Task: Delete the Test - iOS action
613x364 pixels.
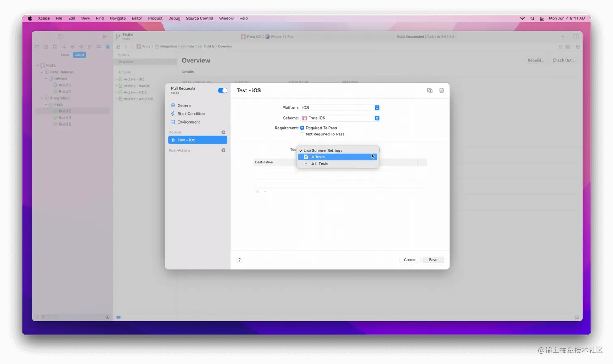Action: tap(442, 90)
